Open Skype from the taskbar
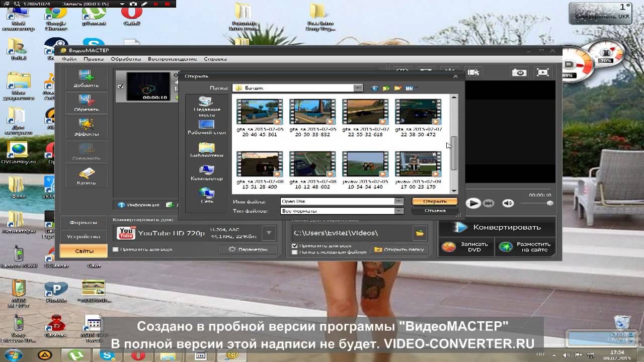This screenshot has width=644, height=362. [107, 355]
